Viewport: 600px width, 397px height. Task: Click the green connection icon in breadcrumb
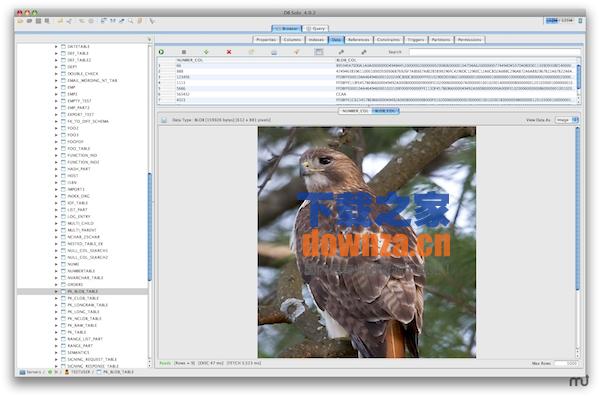click(50, 372)
